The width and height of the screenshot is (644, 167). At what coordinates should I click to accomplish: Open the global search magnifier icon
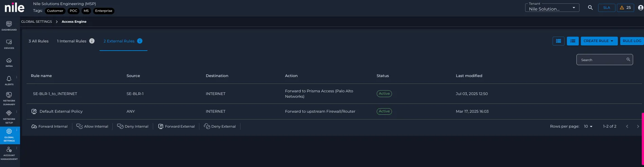tap(590, 7)
